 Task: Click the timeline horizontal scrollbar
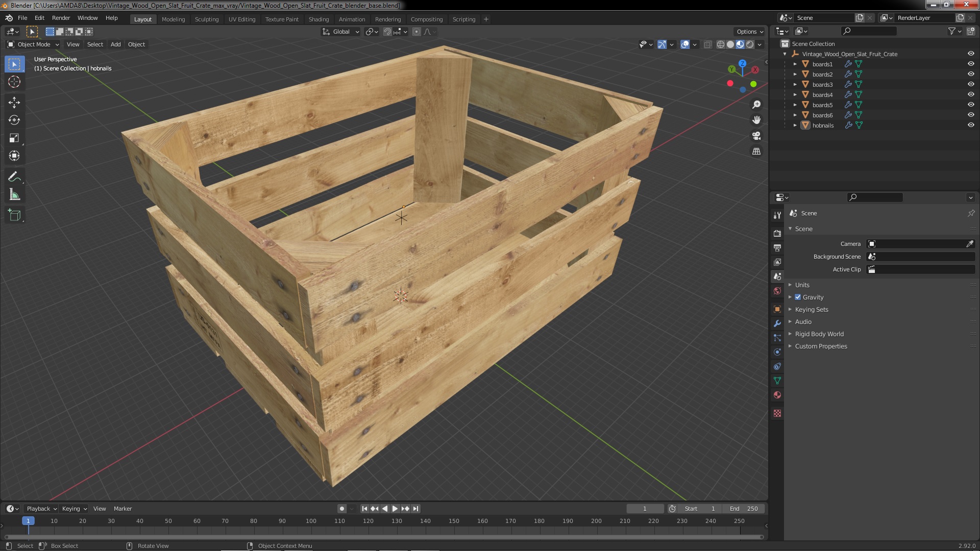(x=384, y=537)
